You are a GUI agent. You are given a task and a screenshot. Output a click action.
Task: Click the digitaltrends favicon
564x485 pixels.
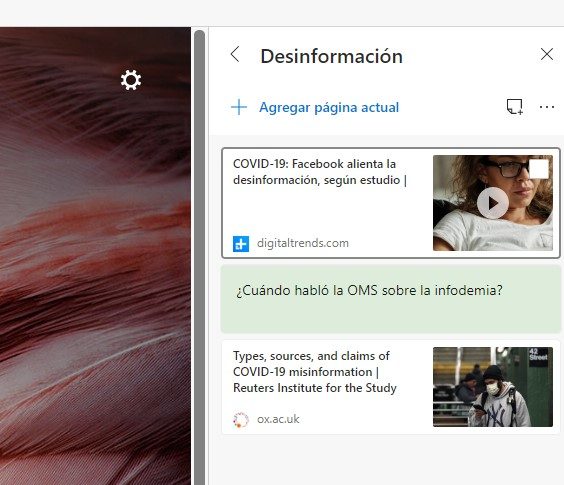click(241, 244)
